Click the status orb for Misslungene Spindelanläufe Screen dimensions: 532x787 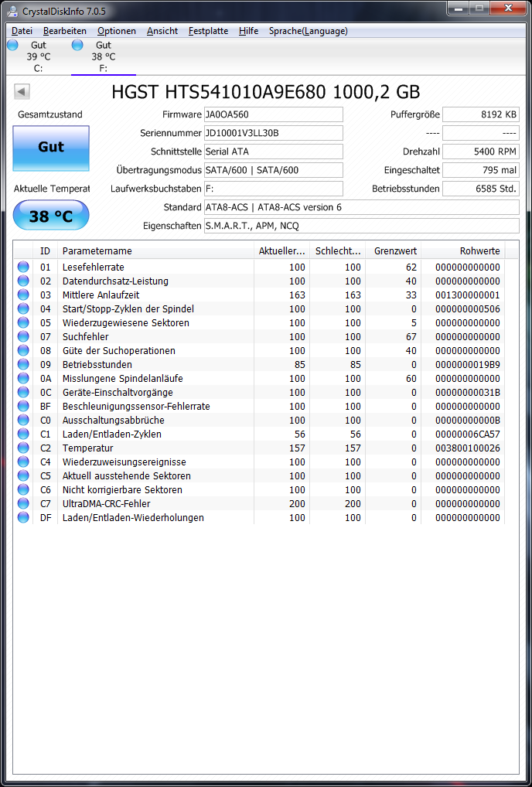coord(23,378)
